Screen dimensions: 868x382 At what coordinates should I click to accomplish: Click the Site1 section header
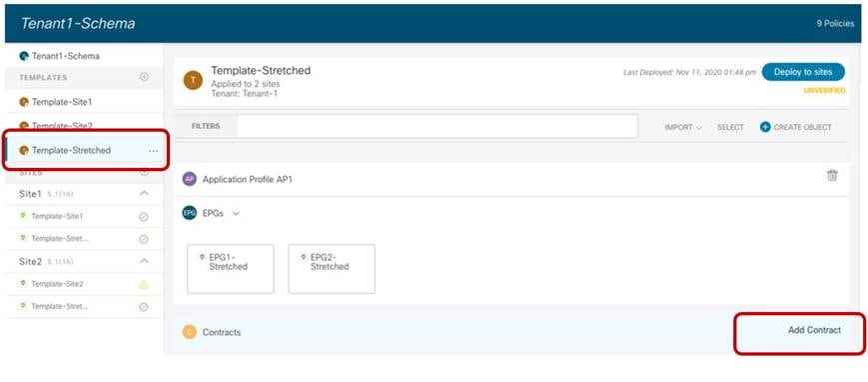(84, 194)
